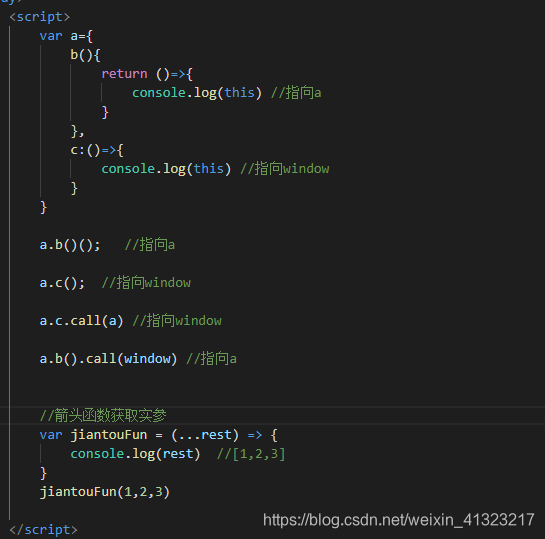Click the 'a.b()();' call line
This screenshot has height=539, width=545.
[x=107, y=245]
